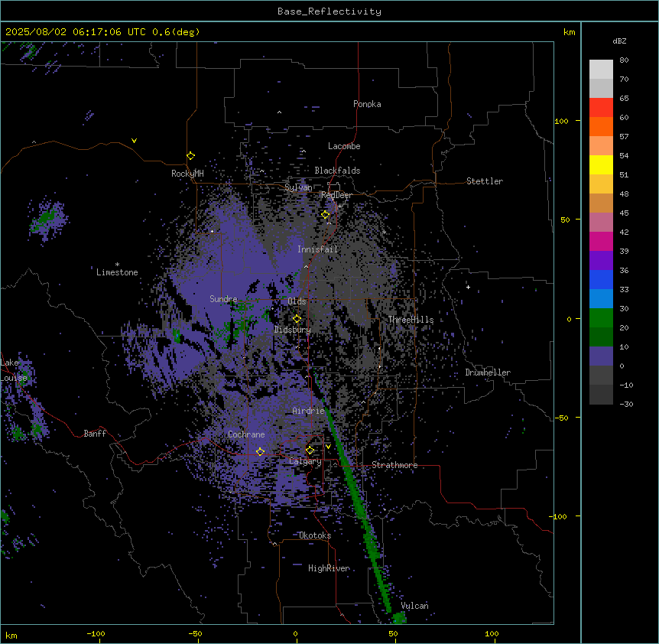Click the -30 value at legend bottom
The height and width of the screenshot is (644, 659).
click(626, 405)
